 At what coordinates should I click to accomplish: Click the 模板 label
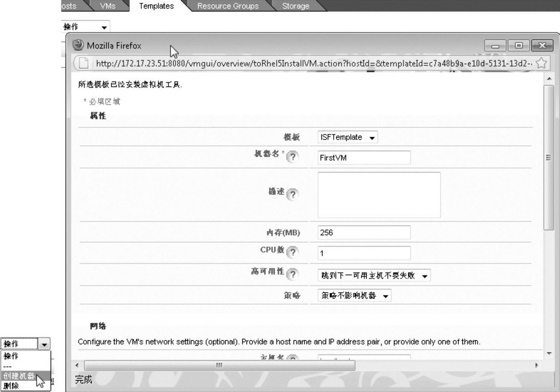coord(292,137)
